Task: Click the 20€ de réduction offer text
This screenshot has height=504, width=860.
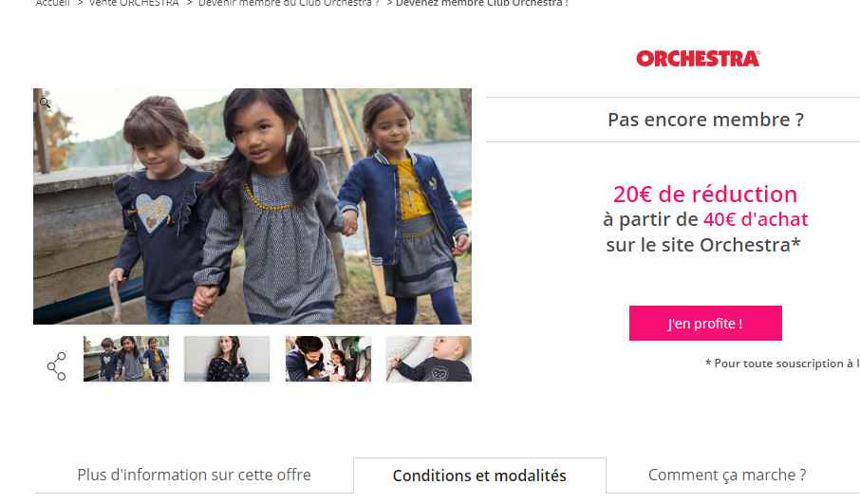Action: pyautogui.click(x=705, y=195)
